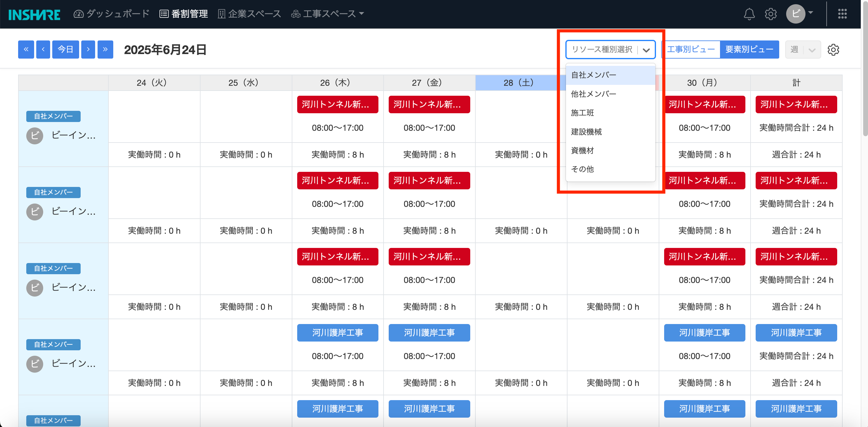Click second row's member avatar
The width and height of the screenshot is (868, 427).
35,212
